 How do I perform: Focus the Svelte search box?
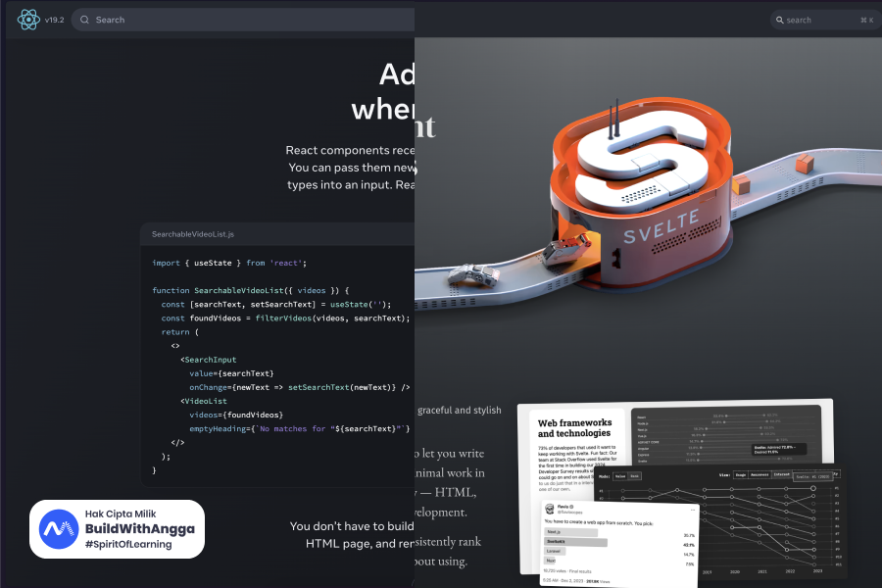(x=818, y=20)
